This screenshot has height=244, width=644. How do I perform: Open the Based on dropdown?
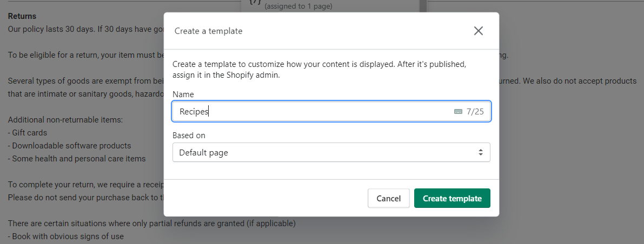(x=331, y=152)
